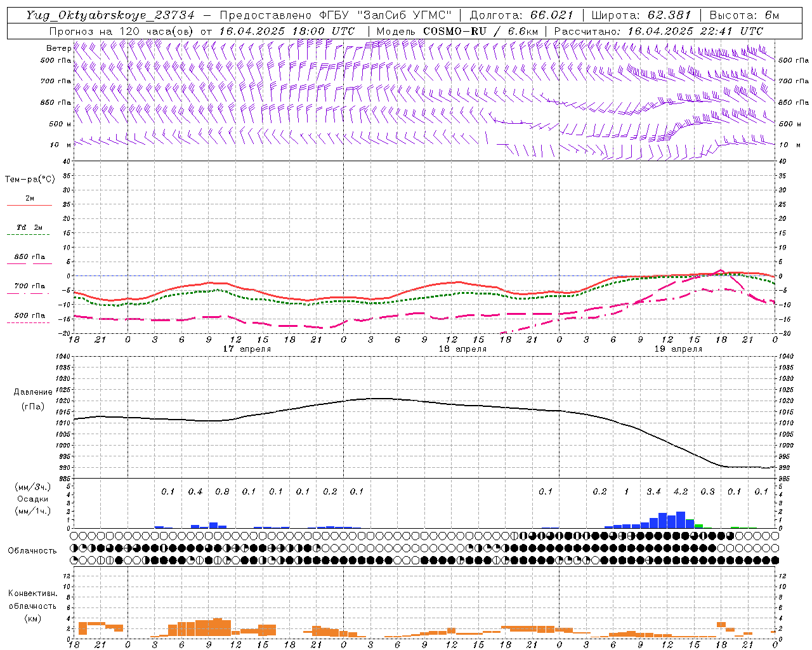The width and height of the screenshot is (812, 650).
Task: Click the (мм/3ч.) precipitation unit label
Action: pyautogui.click(x=32, y=487)
